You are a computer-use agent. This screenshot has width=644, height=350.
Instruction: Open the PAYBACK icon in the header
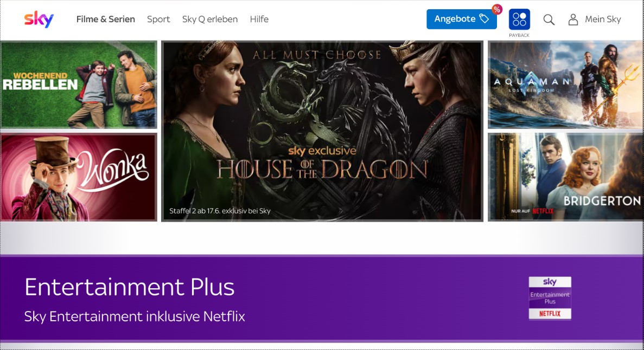pos(519,20)
